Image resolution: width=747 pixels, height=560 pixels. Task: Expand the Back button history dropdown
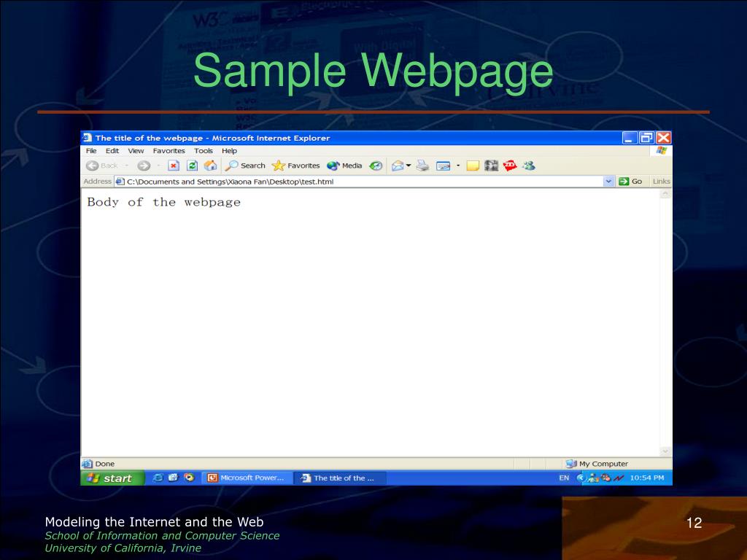click(x=127, y=166)
